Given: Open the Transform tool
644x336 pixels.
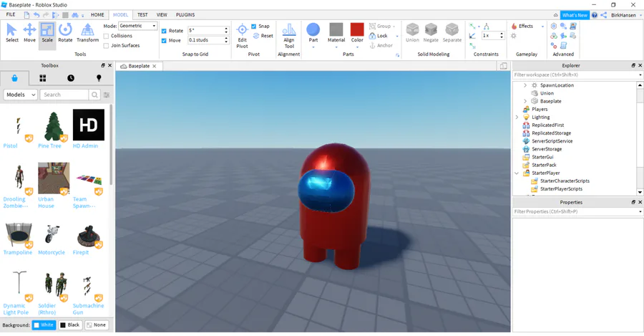Looking at the screenshot, I should tap(87, 32).
